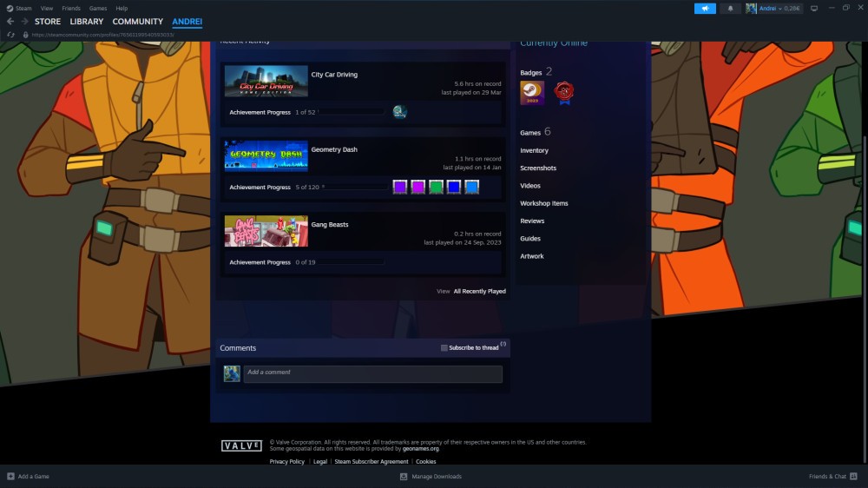This screenshot has height=488, width=868.
Task: Click the Add a comment field
Action: click(x=373, y=374)
